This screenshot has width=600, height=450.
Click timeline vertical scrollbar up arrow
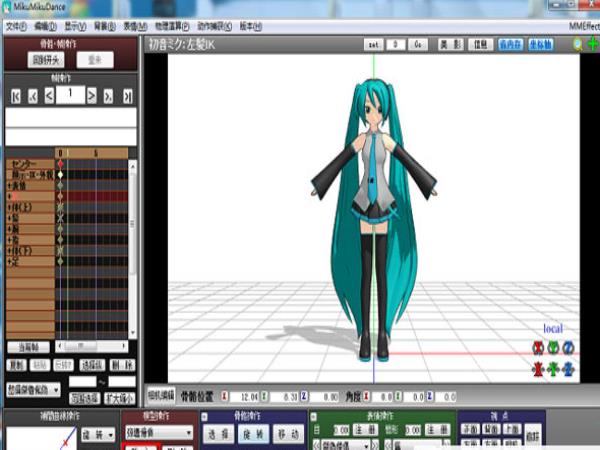click(133, 165)
